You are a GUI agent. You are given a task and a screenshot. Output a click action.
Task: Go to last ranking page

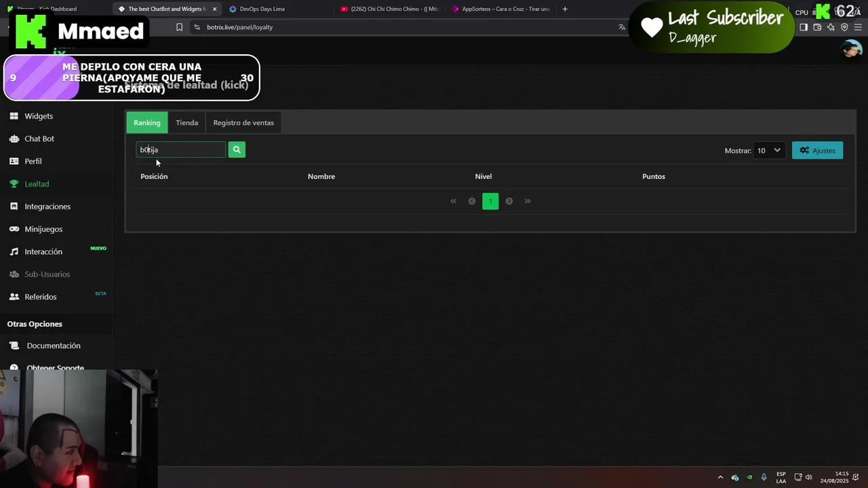coord(528,201)
